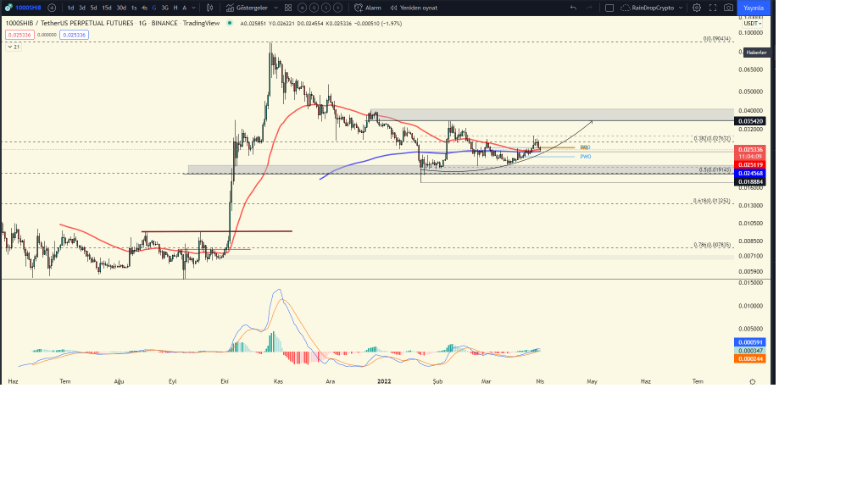This screenshot has height=488, width=868.
Task: Select the 15d timeframe
Action: click(x=107, y=8)
